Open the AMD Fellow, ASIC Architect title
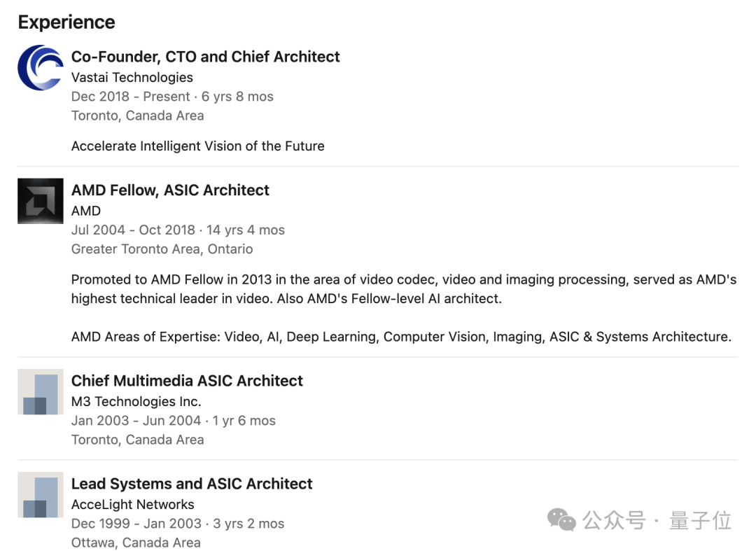Screen dimensions: 756x551 (x=170, y=190)
